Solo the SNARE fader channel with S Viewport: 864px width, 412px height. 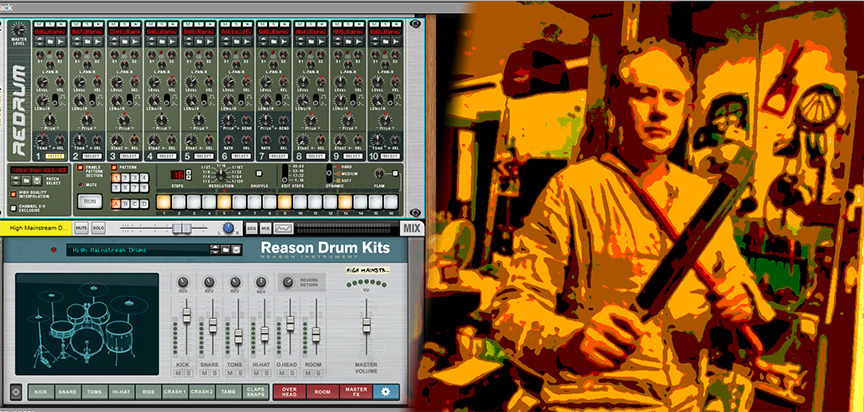pyautogui.click(x=213, y=373)
